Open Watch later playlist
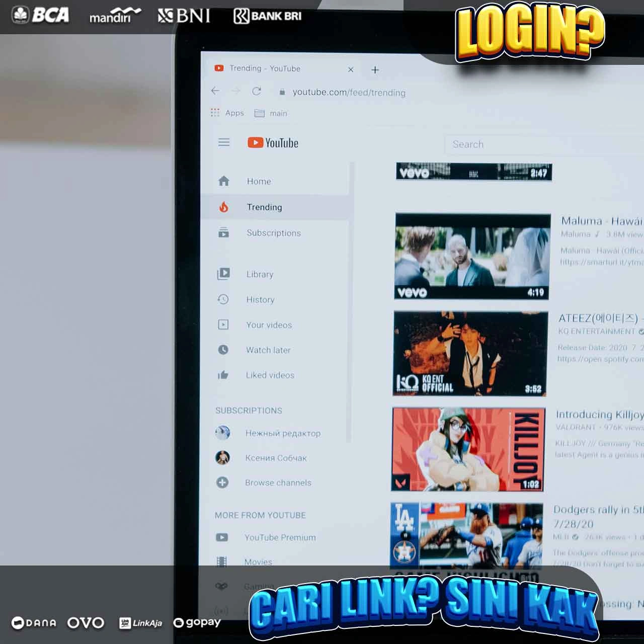644x644 pixels. [275, 350]
